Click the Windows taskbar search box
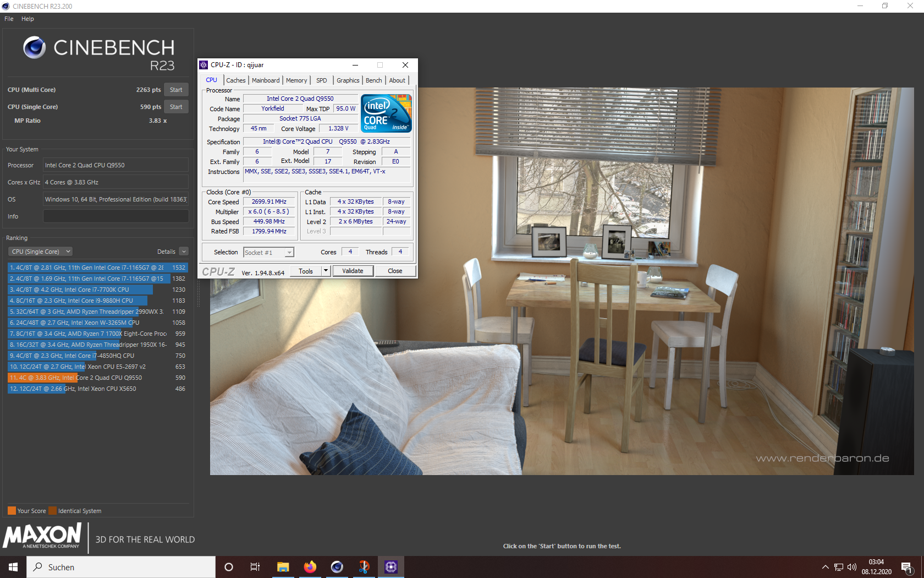 (121, 567)
